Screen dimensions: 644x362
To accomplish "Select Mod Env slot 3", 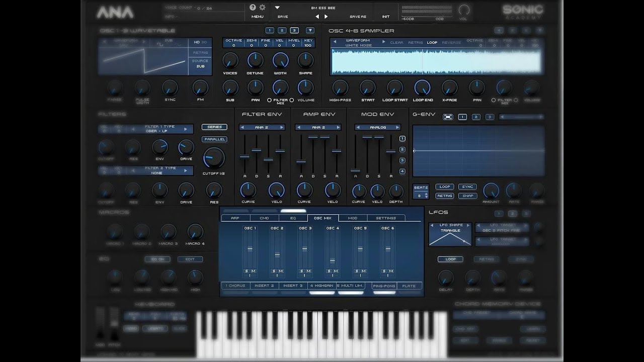I will click(402, 160).
